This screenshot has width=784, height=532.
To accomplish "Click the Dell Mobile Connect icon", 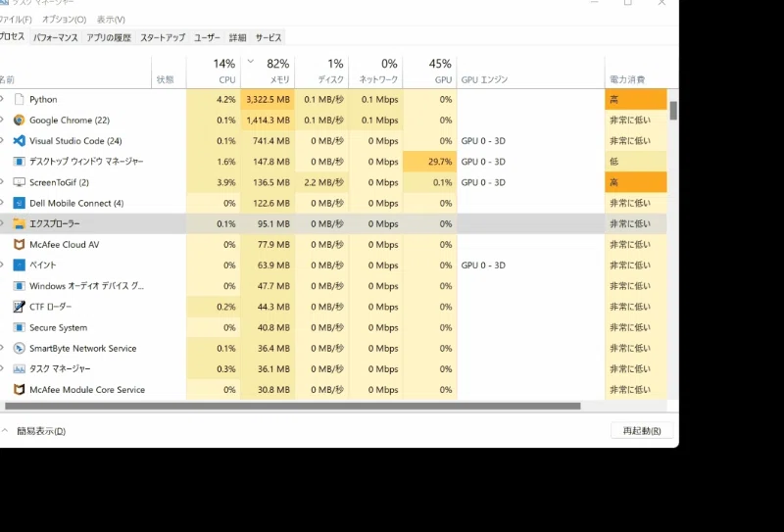I will (19, 203).
